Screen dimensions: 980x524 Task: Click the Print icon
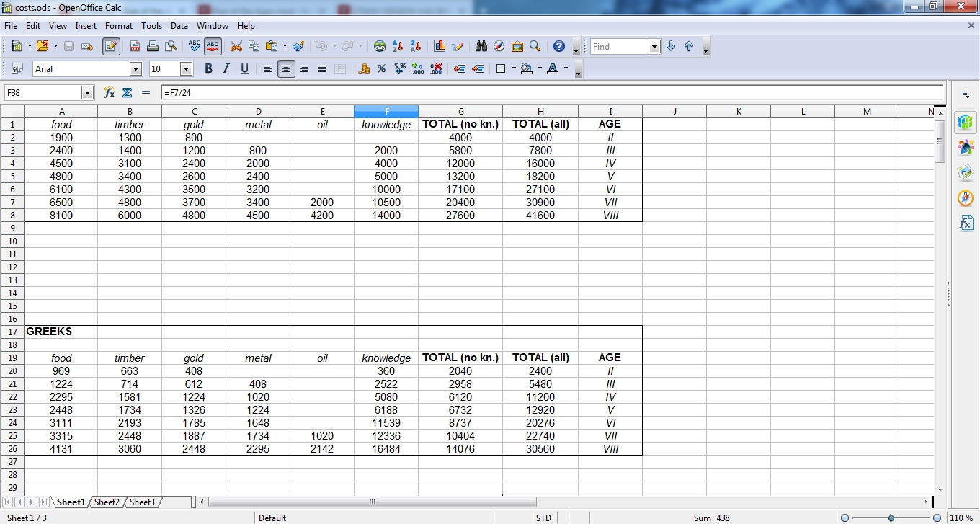pos(153,46)
